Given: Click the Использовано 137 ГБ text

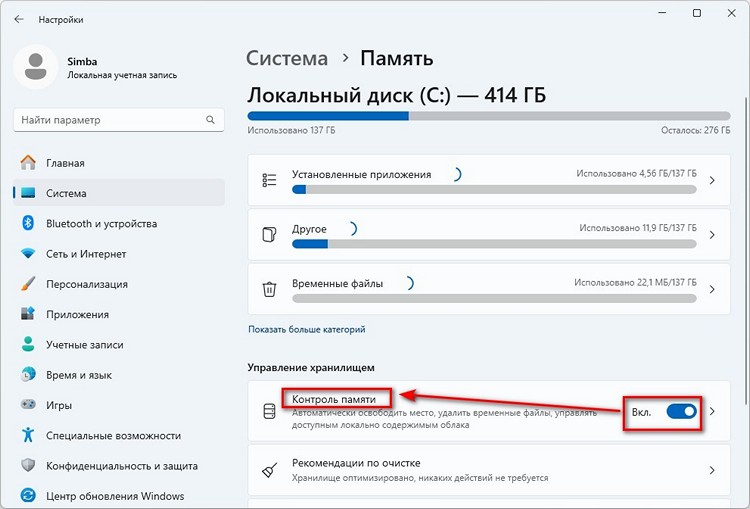Looking at the screenshot, I should [291, 130].
